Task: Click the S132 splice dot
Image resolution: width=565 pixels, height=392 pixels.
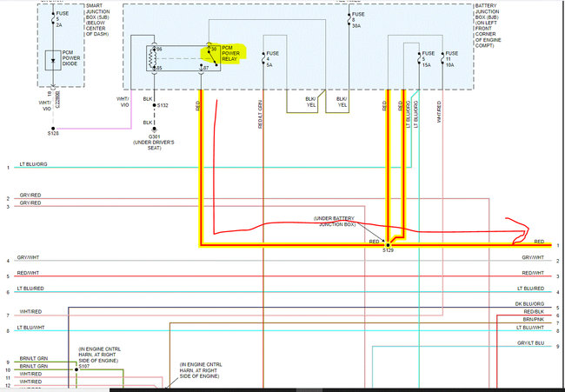Action: point(154,105)
